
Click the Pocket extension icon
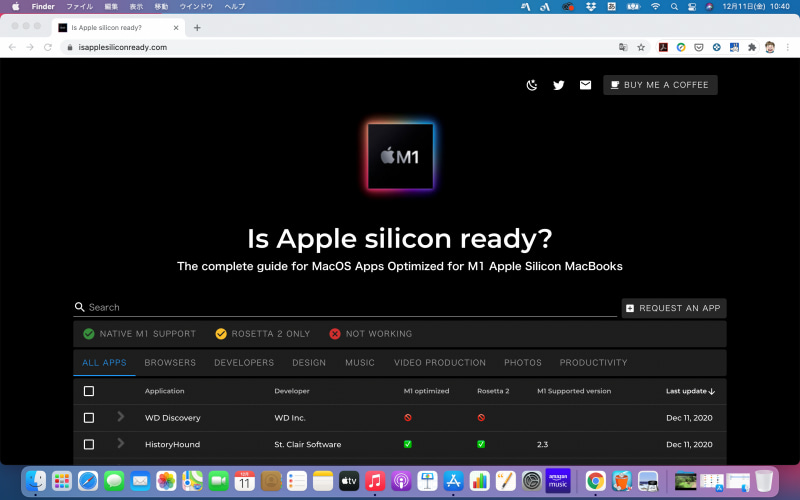698,47
